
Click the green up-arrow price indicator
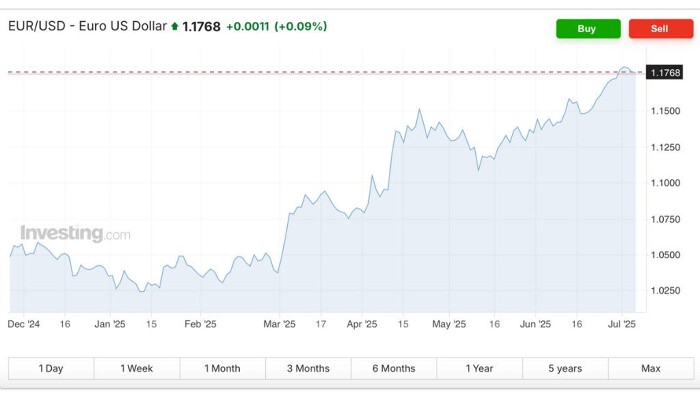point(175,26)
